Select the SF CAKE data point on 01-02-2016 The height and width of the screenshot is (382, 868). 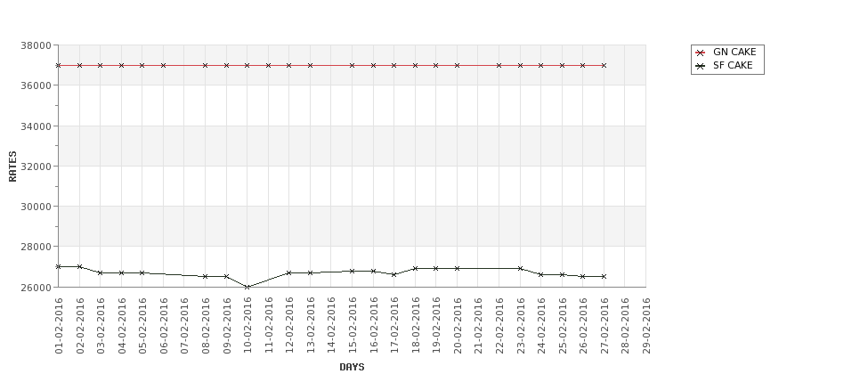point(59,267)
